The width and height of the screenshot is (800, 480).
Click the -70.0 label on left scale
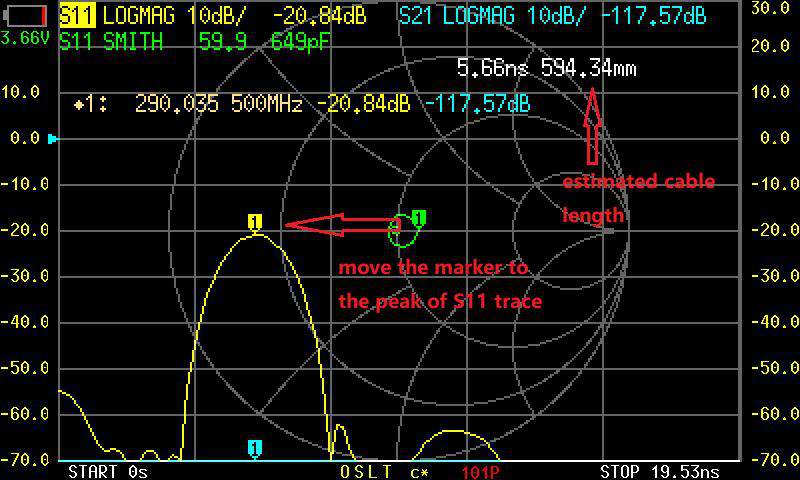click(x=25, y=460)
